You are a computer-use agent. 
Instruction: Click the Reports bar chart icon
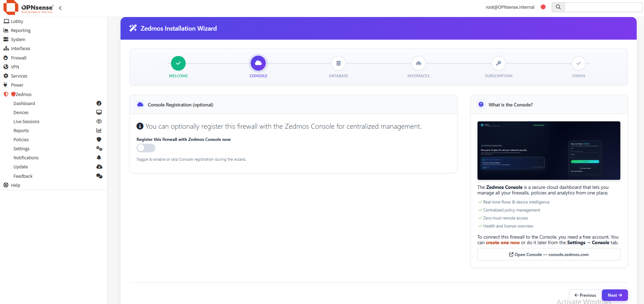(x=99, y=130)
